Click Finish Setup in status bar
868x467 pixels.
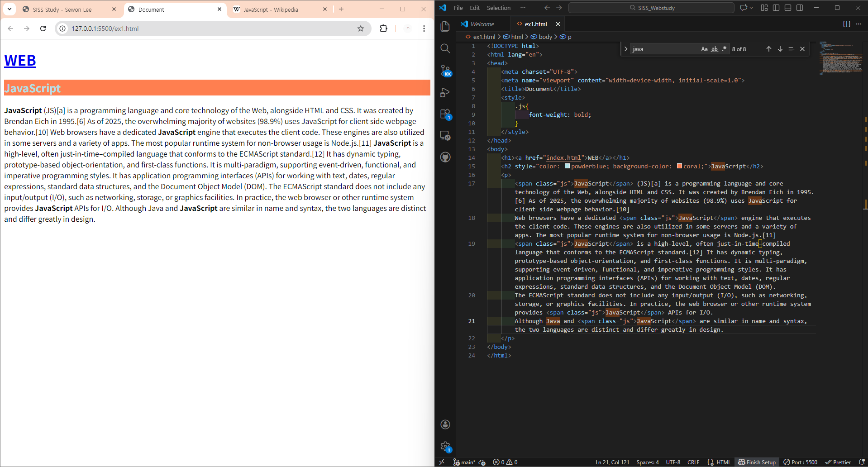click(x=757, y=462)
